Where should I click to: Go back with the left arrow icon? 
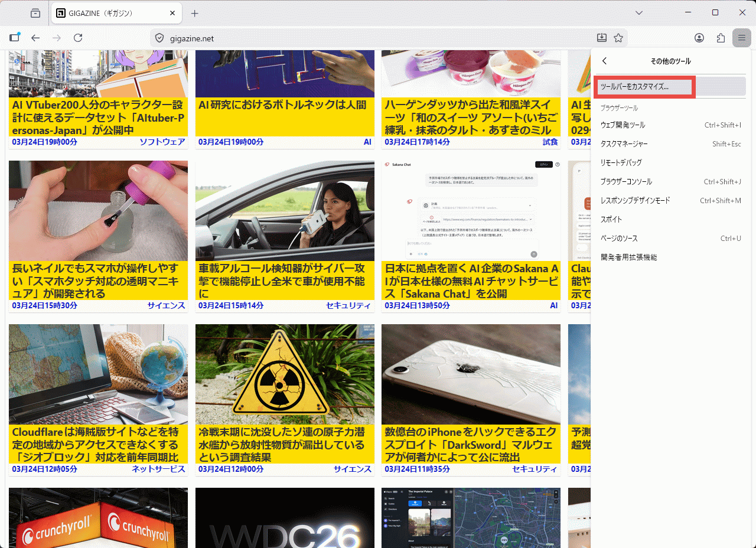(x=35, y=38)
